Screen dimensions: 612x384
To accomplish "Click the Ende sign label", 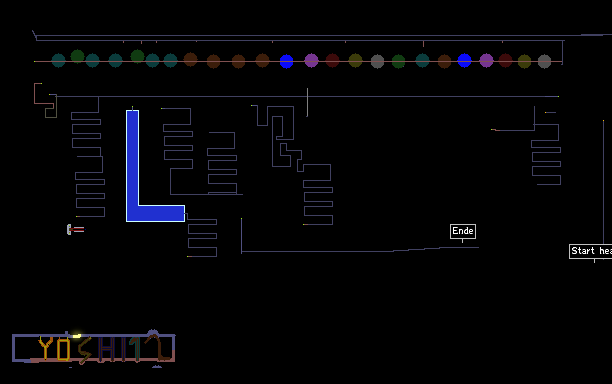I will point(463,231).
